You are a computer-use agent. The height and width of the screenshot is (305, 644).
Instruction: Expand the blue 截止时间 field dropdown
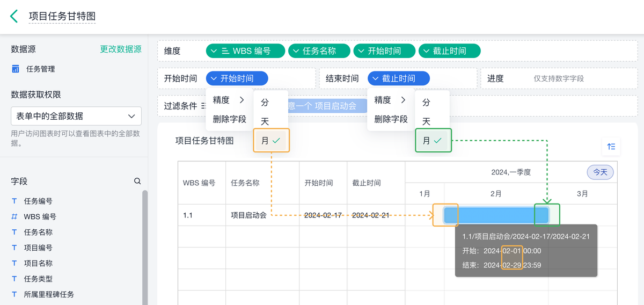click(x=398, y=78)
